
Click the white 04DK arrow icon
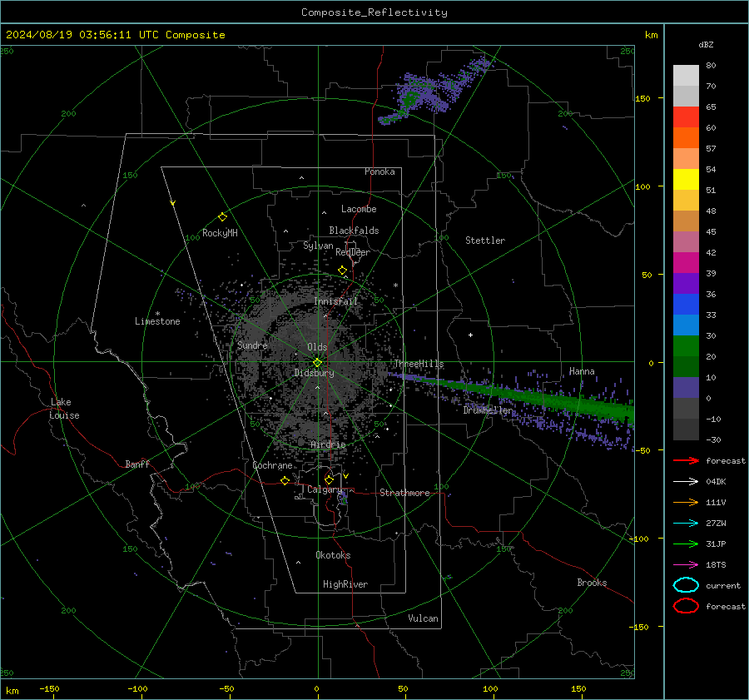(686, 482)
